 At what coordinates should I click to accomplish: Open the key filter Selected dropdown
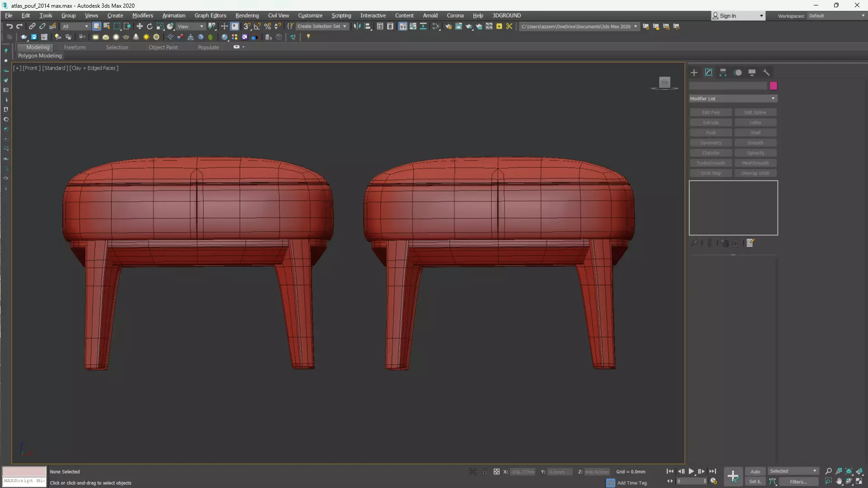[793, 471]
